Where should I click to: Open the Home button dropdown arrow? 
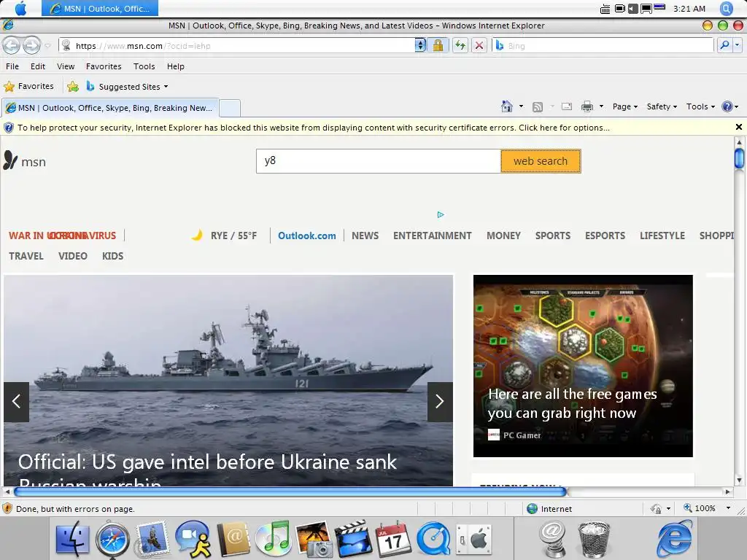tap(521, 106)
